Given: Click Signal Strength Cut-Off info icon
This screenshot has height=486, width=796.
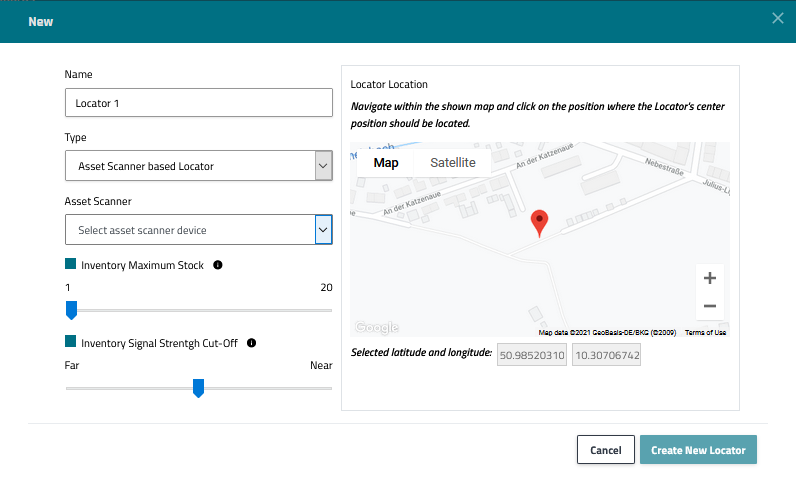Looking at the screenshot, I should (x=251, y=342).
